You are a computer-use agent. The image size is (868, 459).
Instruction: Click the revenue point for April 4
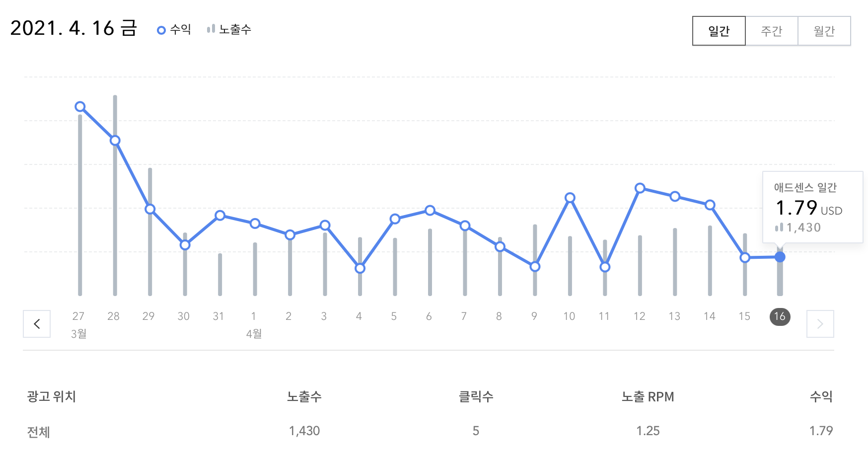click(x=360, y=268)
